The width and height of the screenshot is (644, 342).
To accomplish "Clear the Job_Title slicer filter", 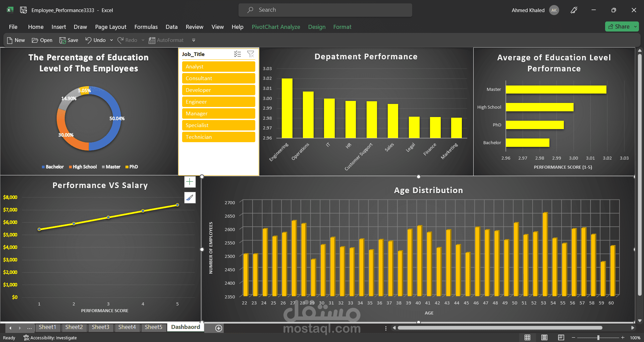I will 251,54.
